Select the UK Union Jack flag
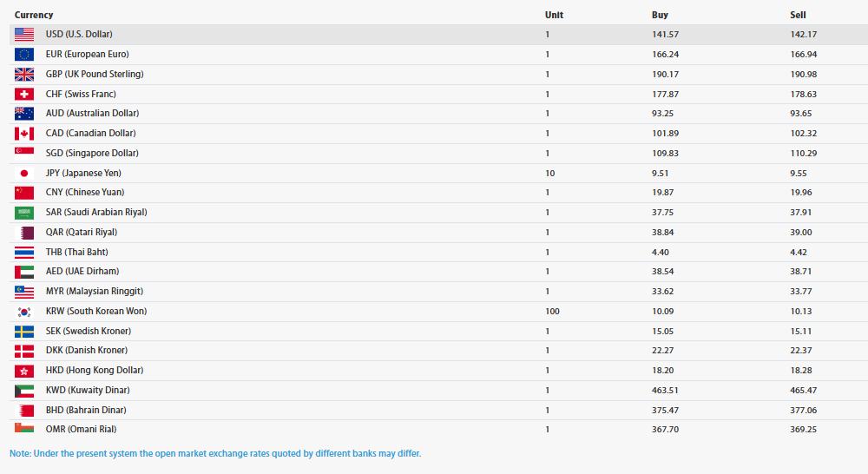Viewport: 868px width, 474px height. click(x=24, y=75)
